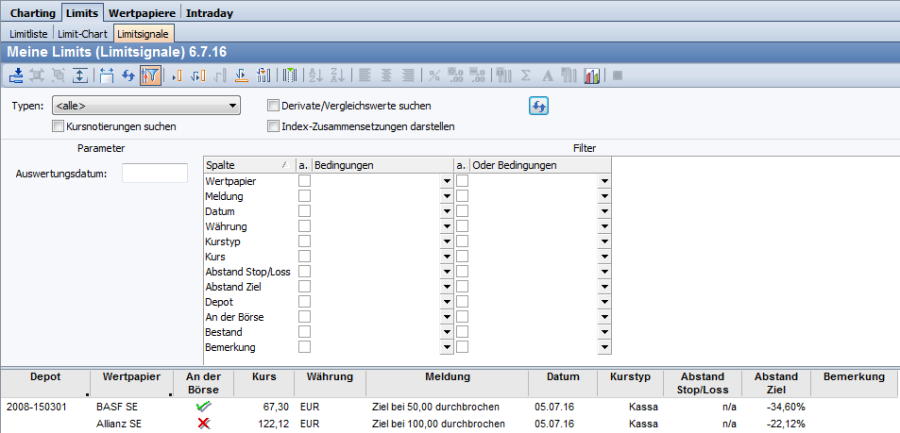The width and height of the screenshot is (900, 433).
Task: Tick 'Index-Zusammensetzungen darstellen' checkbox
Action: pyautogui.click(x=273, y=127)
